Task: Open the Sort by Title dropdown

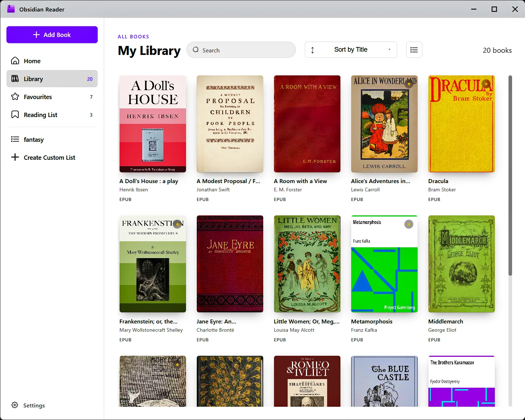Action: tap(351, 50)
